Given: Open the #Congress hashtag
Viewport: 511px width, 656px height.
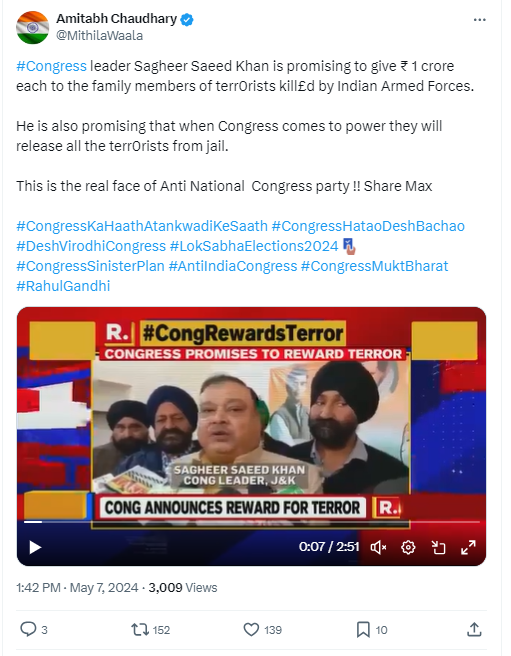Looking at the screenshot, I should [51, 66].
